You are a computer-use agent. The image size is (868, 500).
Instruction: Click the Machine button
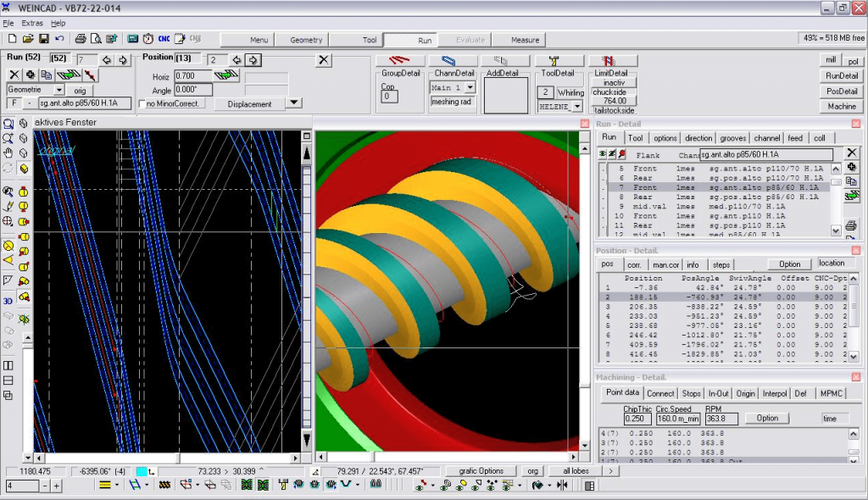[x=842, y=106]
